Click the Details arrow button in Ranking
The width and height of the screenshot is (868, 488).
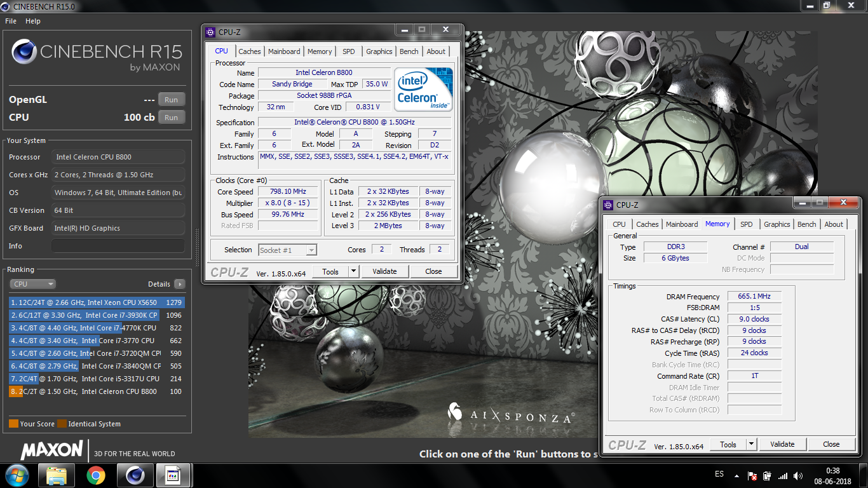click(x=180, y=284)
